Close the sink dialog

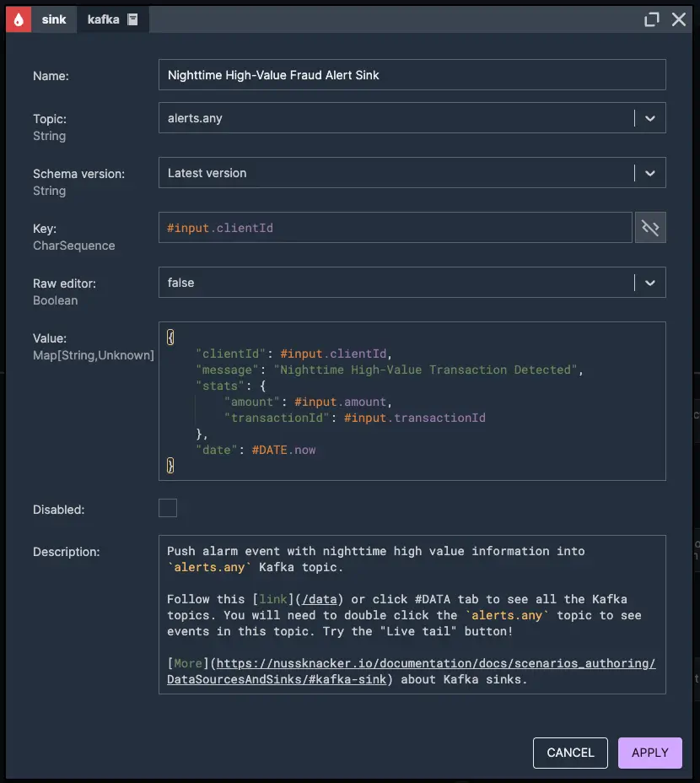[x=679, y=19]
